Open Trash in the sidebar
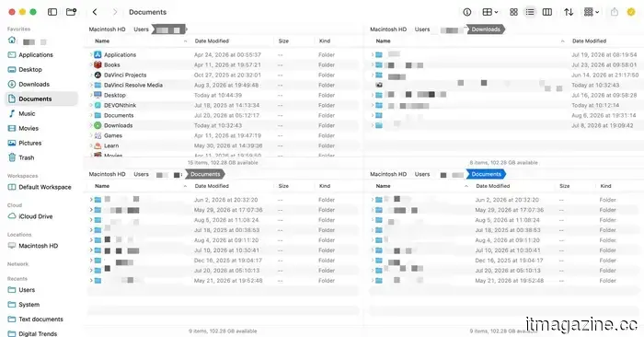644x337 pixels. tap(27, 157)
